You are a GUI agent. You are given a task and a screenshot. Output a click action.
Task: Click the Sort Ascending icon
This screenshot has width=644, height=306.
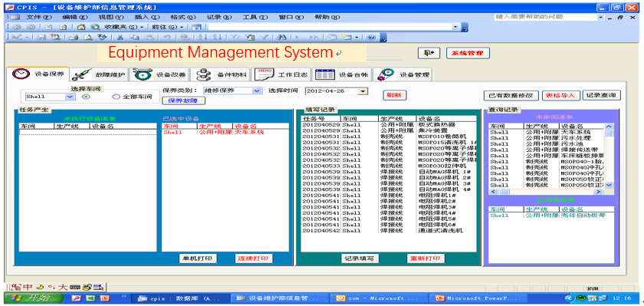click(x=202, y=38)
